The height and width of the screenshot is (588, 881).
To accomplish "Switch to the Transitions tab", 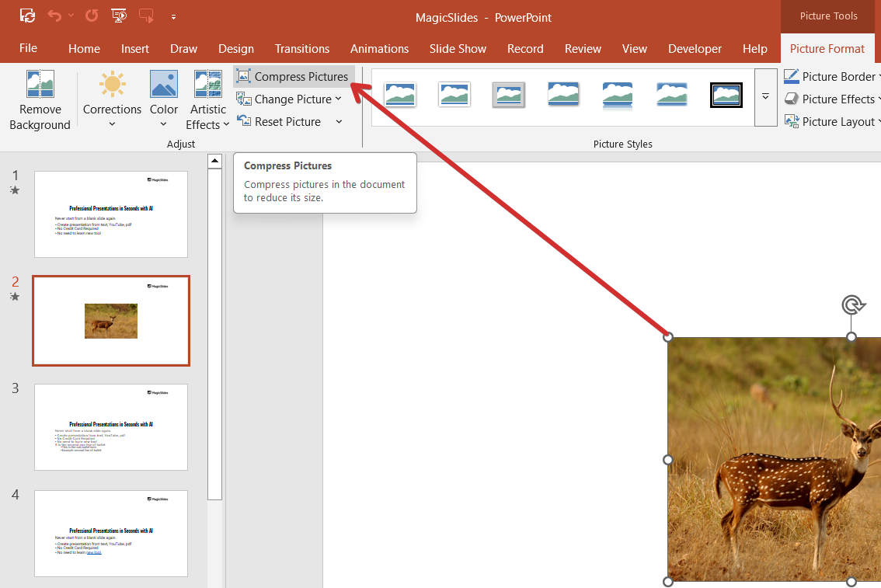I will [x=302, y=48].
